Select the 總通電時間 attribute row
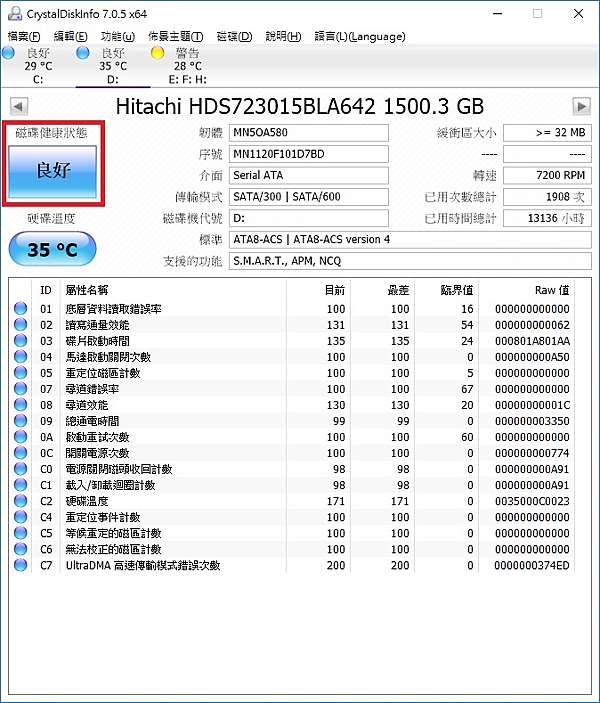600x703 pixels. pos(292,421)
